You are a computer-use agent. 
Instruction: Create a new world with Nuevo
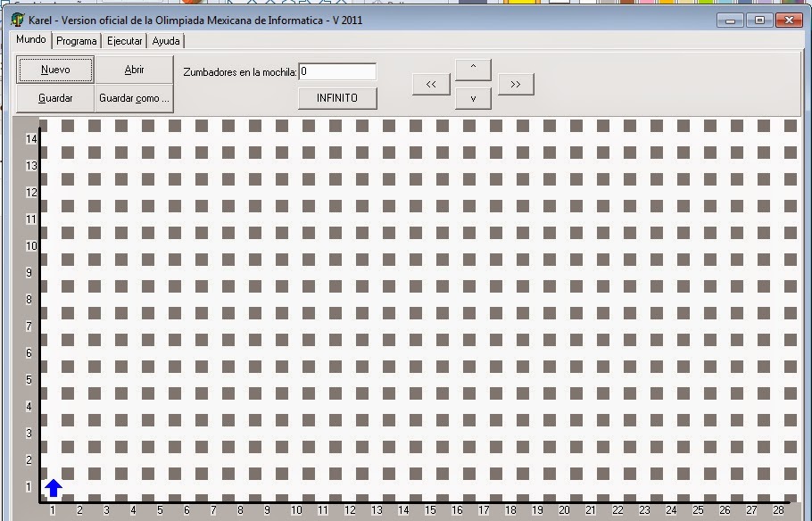[x=54, y=69]
